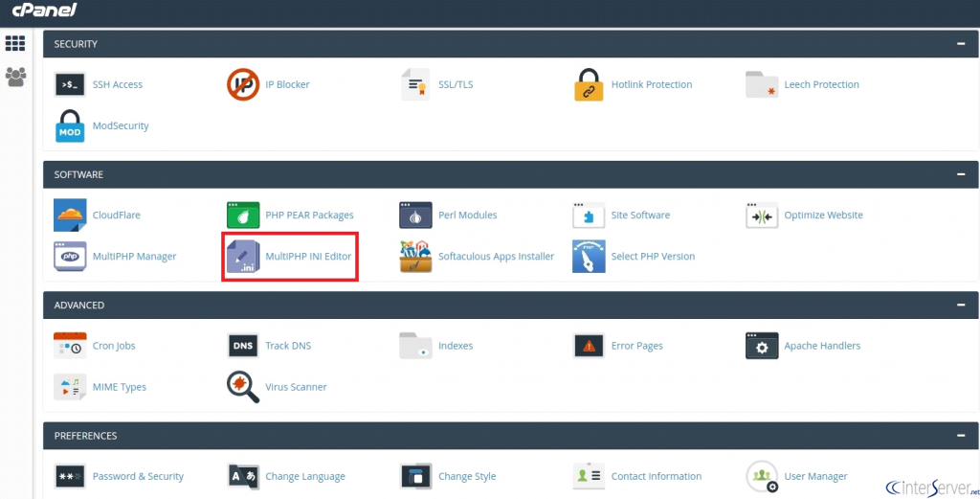Open the SSL/TLS link text
This screenshot has width=980, height=499.
pos(456,84)
